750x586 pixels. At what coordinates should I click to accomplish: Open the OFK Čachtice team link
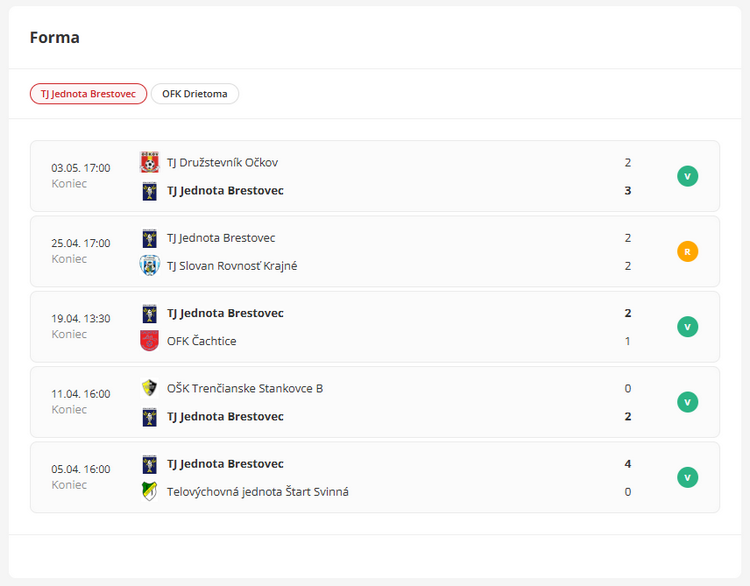(201, 341)
